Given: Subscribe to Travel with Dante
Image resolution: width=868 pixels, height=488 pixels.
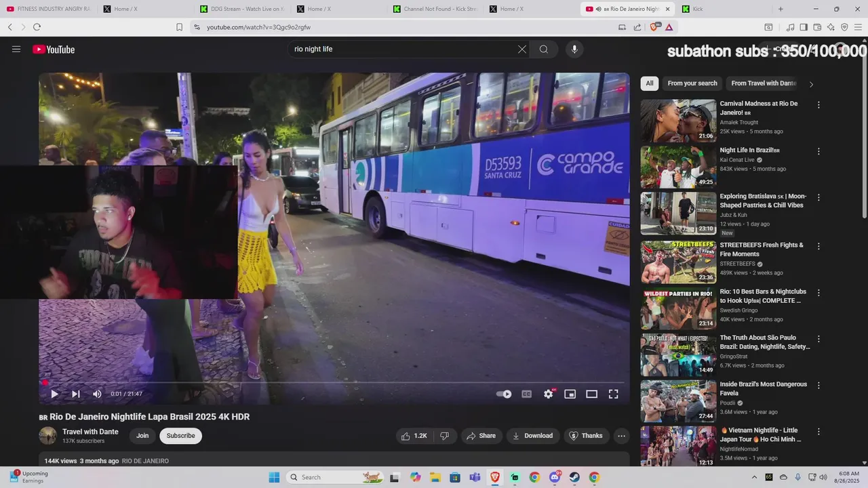Looking at the screenshot, I should 180,436.
